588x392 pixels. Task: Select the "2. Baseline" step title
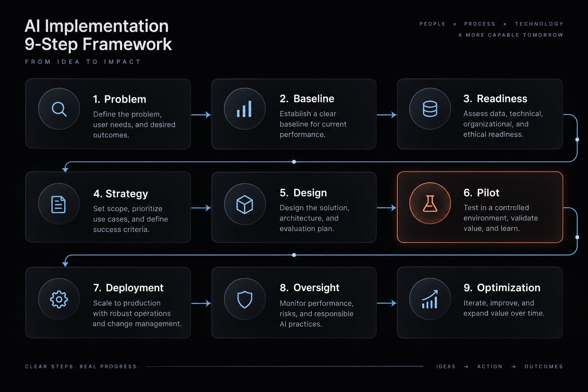307,99
